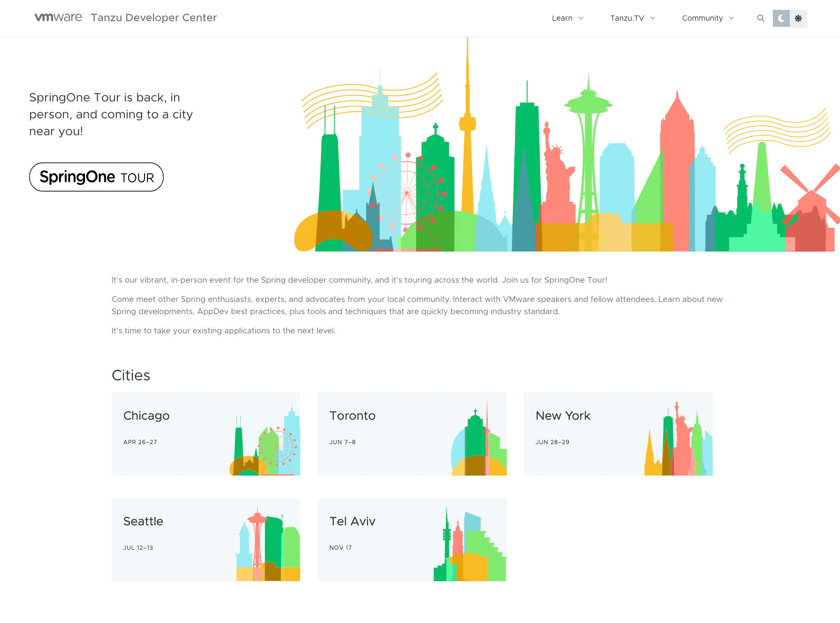Open the New York city card

tap(618, 434)
